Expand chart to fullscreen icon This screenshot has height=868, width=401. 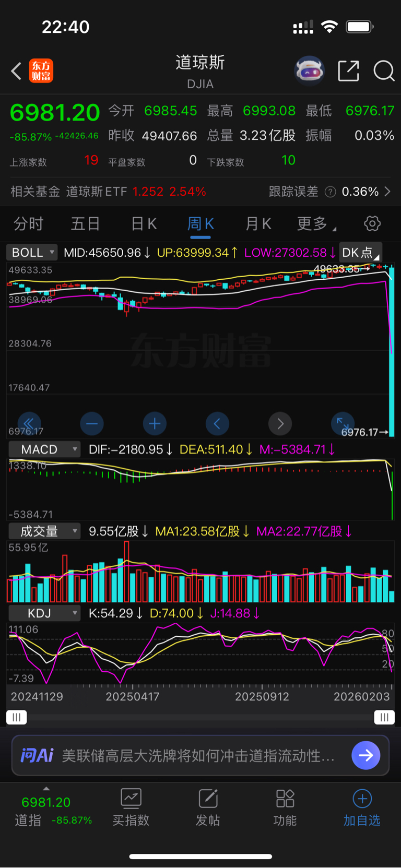coord(343,423)
